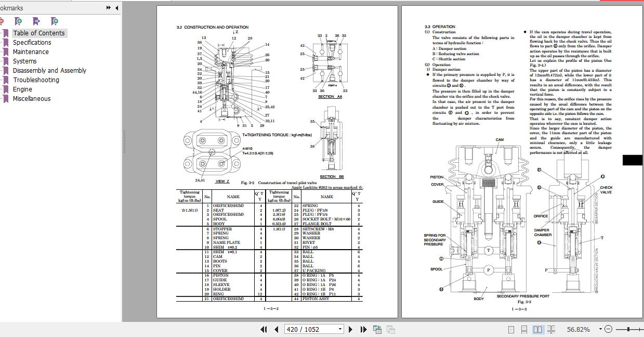Image resolution: width=644 pixels, height=337 pixels.
Task: Expand the sidebar double-arrow chevron
Action: click(x=108, y=8)
